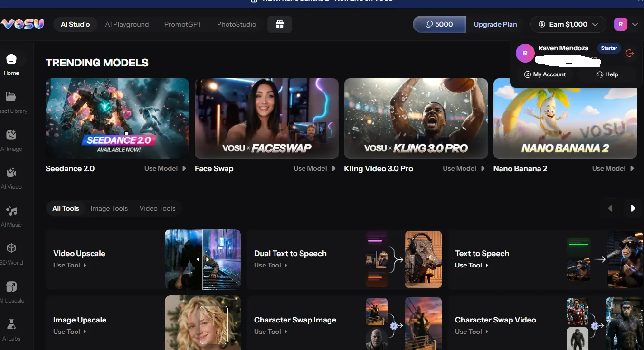Viewport: 644px width, 350px height.
Task: Click the Dual Text to Speech title
Action: tap(290, 253)
